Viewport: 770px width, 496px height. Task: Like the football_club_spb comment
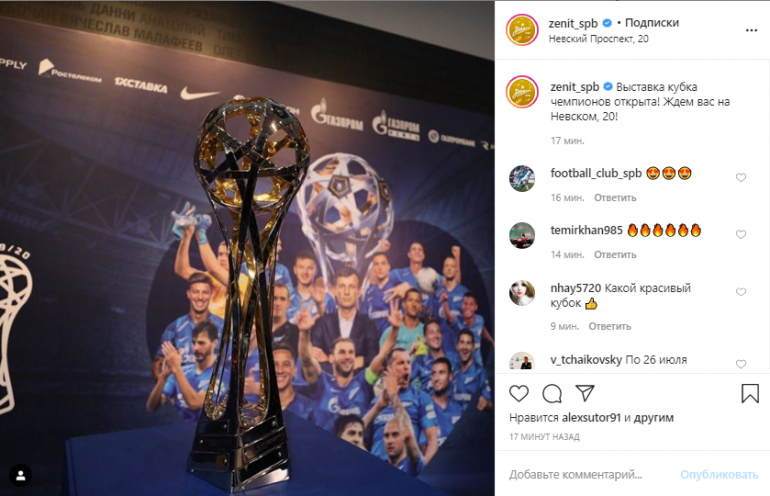(741, 178)
